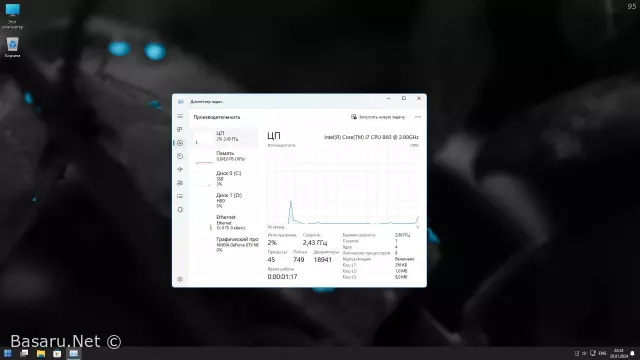Click the speed value 2,43 ГГц
Screen dimensions: 640x360
click(x=315, y=243)
